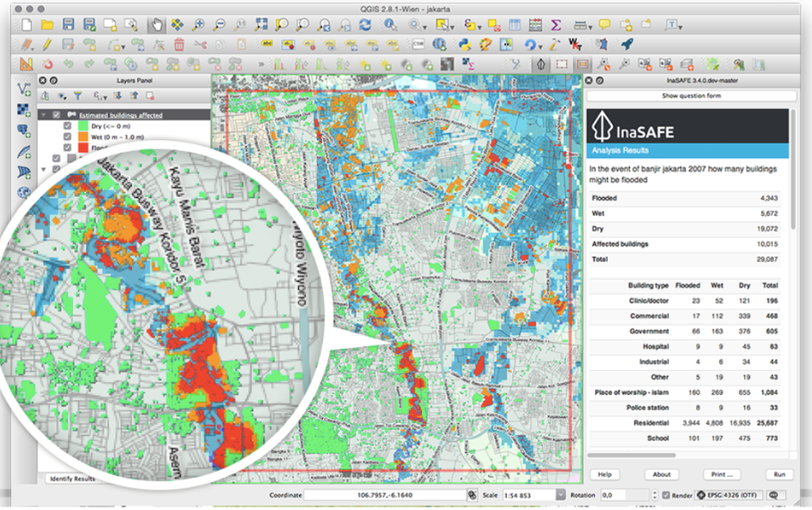Open the text annotation dropdown arrow
Viewport: 812px width, 510px height.
click(x=680, y=27)
